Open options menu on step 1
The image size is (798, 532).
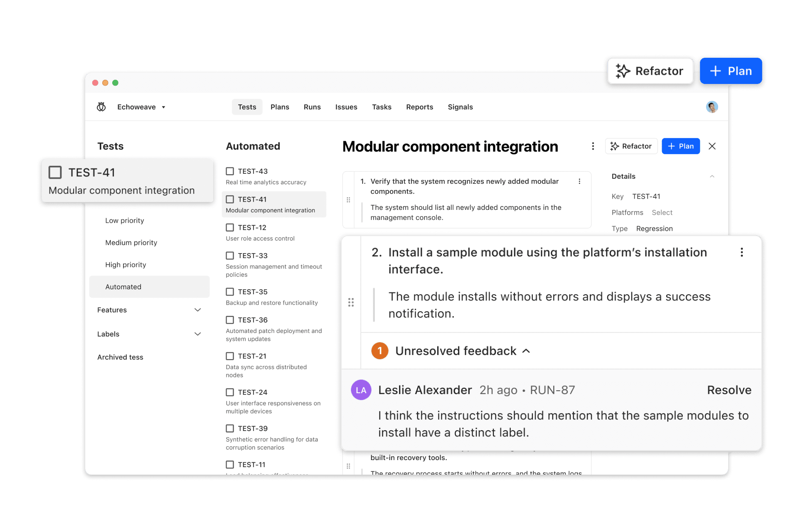tap(580, 182)
